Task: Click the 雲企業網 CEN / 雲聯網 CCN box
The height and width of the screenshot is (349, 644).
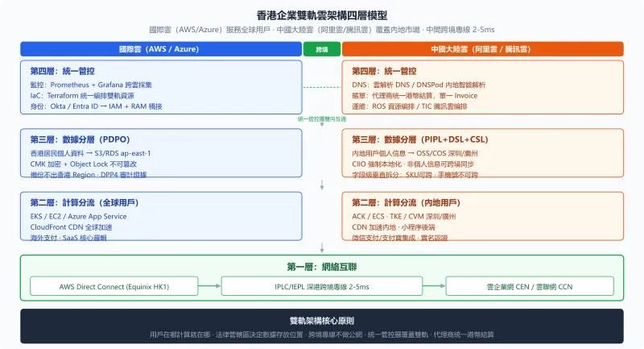Action: point(530,286)
